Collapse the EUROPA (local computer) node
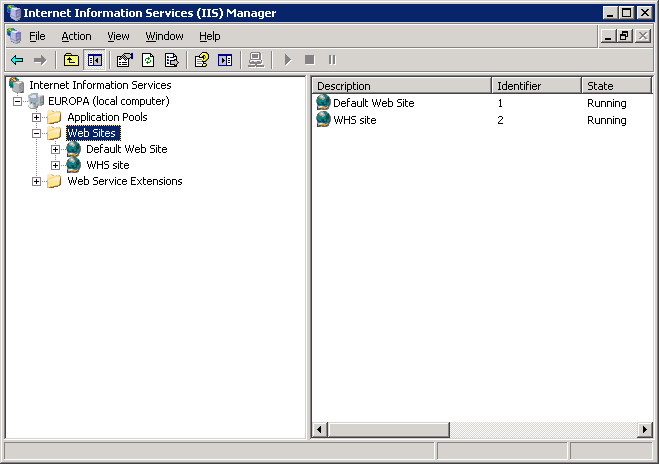659x464 pixels. [17, 101]
